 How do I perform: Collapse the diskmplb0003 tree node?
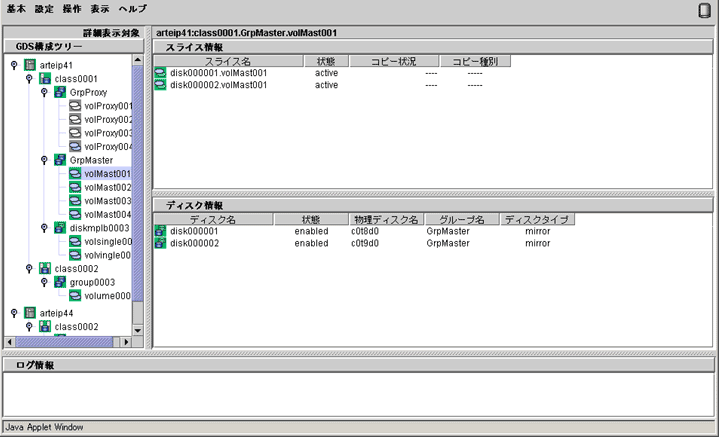[x=44, y=228]
